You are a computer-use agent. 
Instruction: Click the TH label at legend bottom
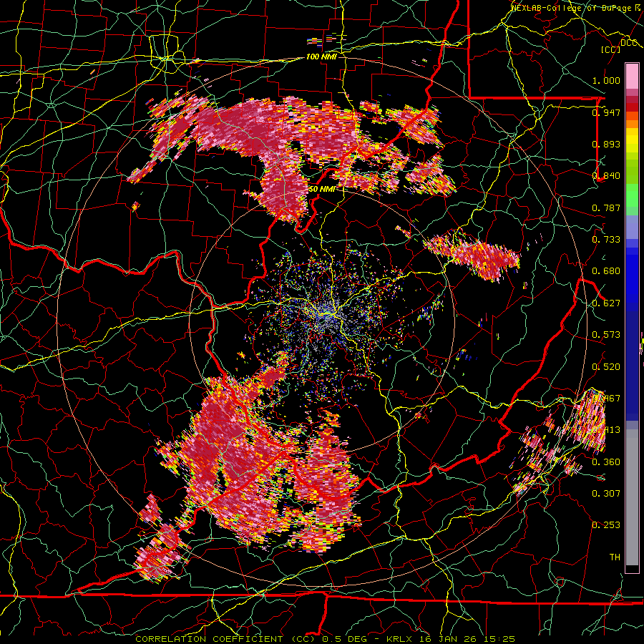coord(615,557)
